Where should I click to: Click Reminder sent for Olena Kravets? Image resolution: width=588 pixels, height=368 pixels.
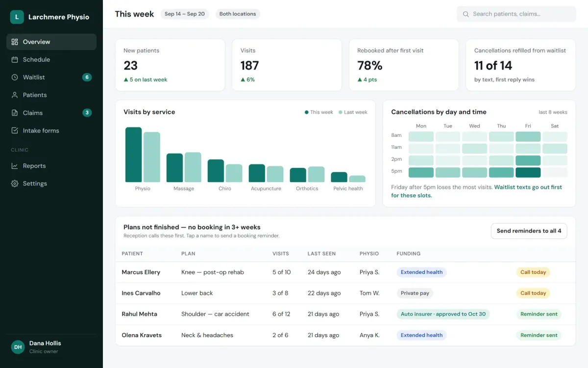(x=539, y=335)
